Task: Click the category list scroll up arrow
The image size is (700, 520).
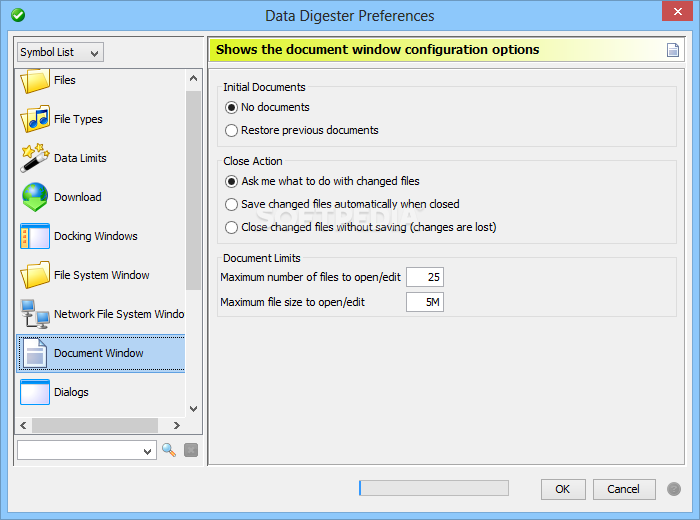Action: [193, 79]
